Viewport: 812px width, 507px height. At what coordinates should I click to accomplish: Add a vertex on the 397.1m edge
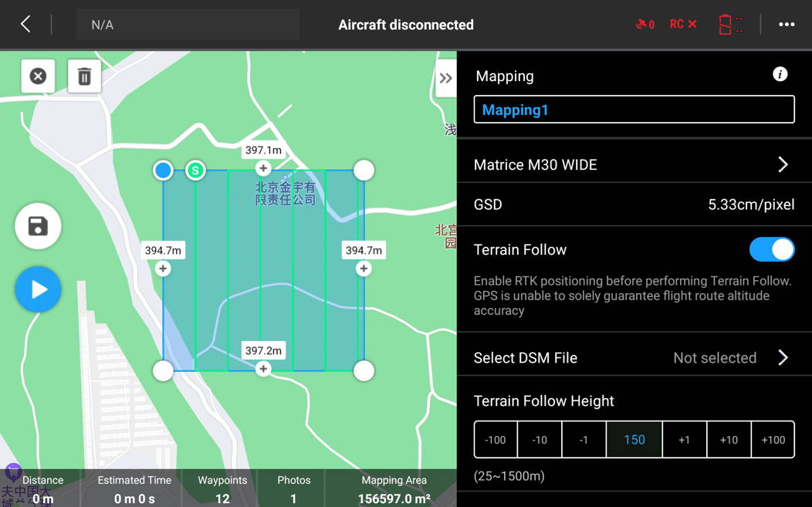pos(263,168)
